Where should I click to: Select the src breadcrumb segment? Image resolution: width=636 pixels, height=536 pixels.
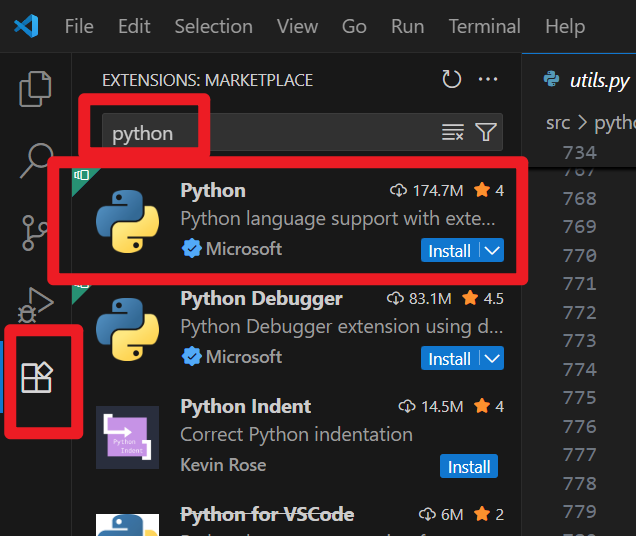pyautogui.click(x=558, y=123)
